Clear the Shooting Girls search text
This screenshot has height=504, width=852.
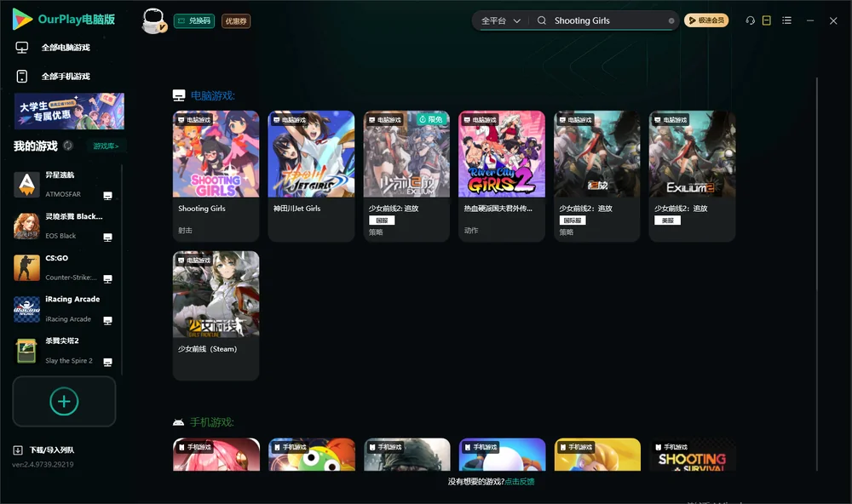tap(671, 20)
